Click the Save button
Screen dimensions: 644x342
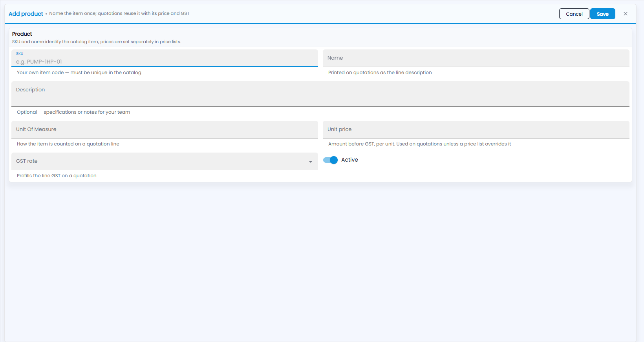coord(602,14)
